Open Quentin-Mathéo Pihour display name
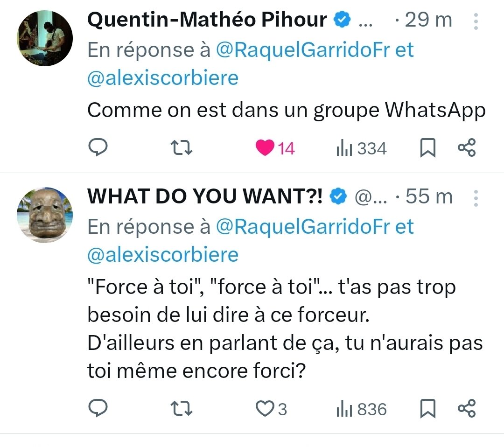The height and width of the screenshot is (447, 504). coord(207,20)
